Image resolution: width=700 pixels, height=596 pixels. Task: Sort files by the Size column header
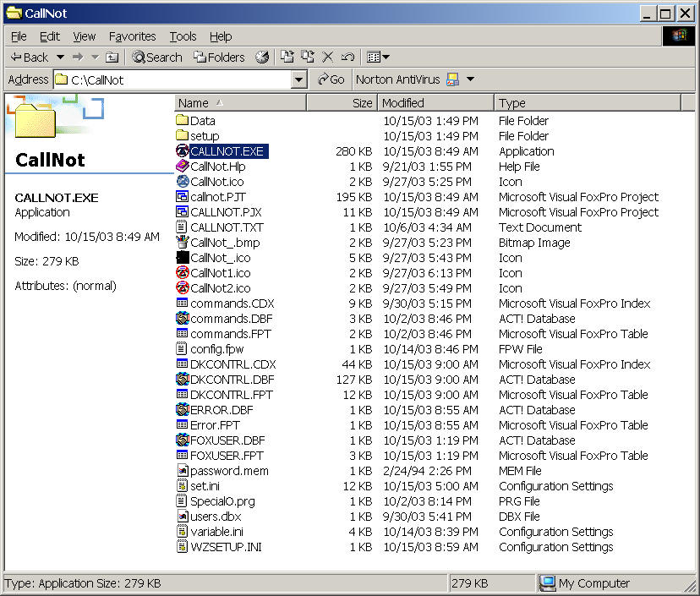tap(342, 102)
